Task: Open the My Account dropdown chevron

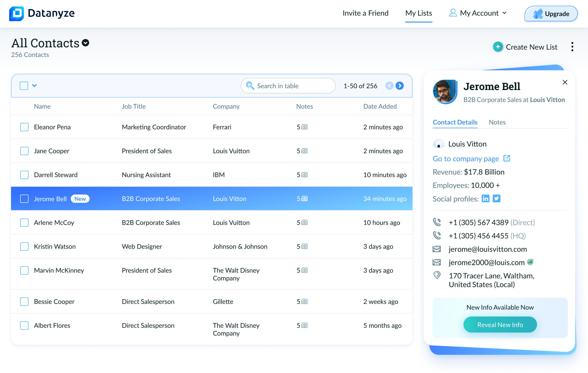Action: click(x=504, y=13)
